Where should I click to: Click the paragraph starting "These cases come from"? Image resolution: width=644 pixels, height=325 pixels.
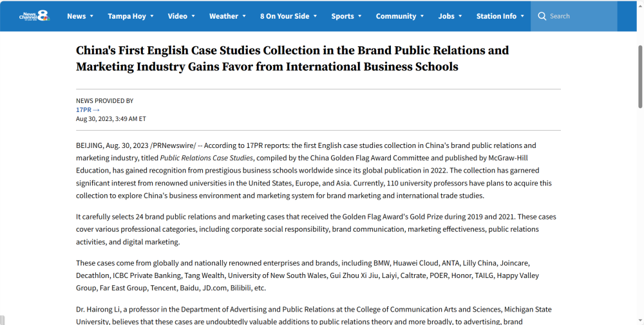307,275
